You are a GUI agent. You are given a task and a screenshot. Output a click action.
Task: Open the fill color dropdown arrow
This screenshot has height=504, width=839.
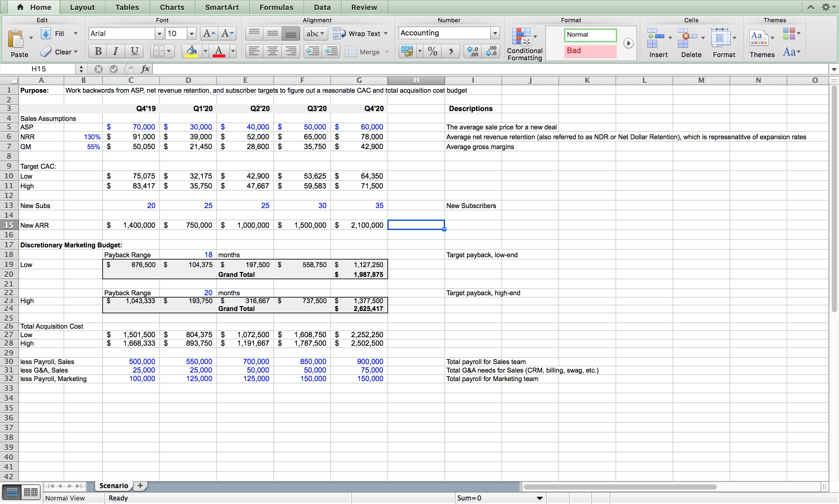(205, 51)
